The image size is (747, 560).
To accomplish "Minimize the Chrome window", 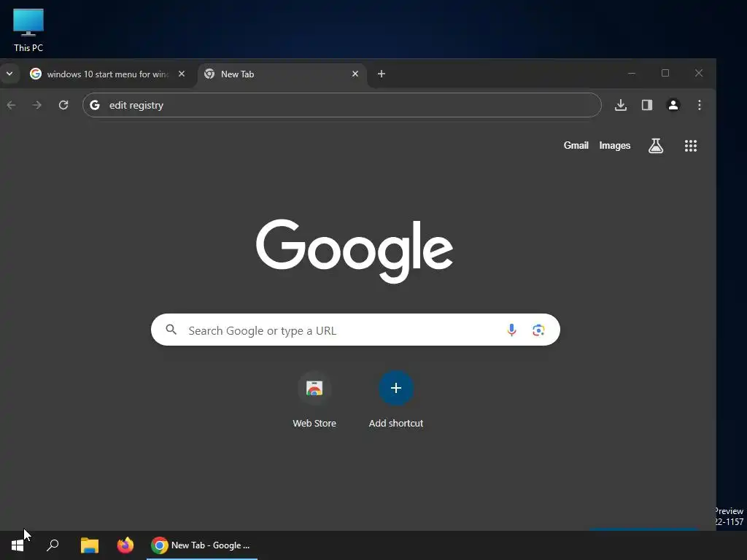I will tap(632, 74).
